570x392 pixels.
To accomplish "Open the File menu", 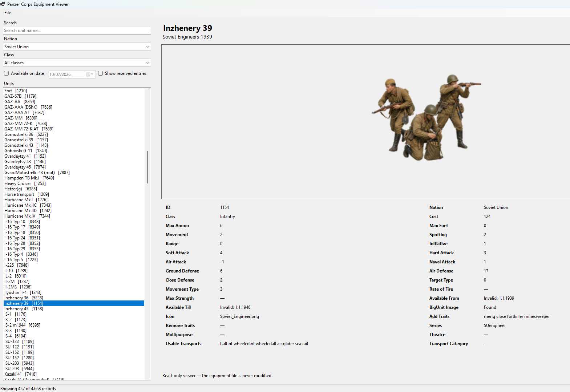I will 8,13.
